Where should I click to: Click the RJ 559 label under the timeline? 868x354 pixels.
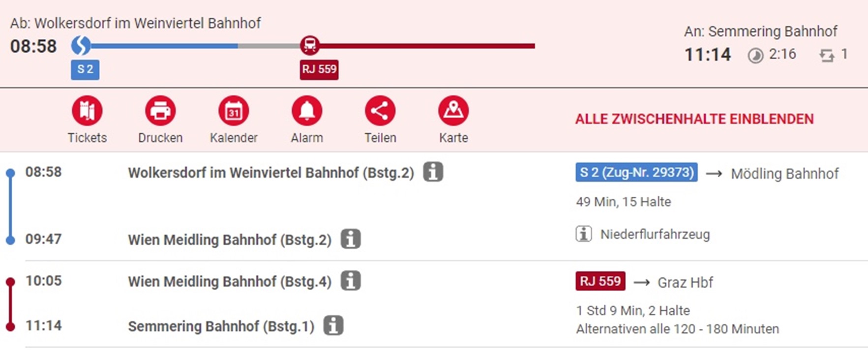click(x=319, y=69)
